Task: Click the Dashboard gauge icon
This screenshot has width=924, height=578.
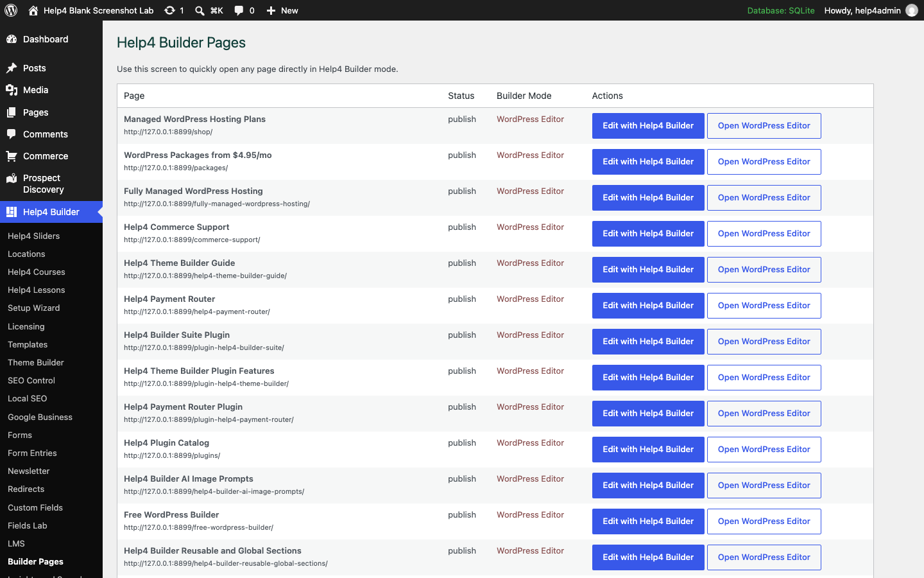Action: 12,39
